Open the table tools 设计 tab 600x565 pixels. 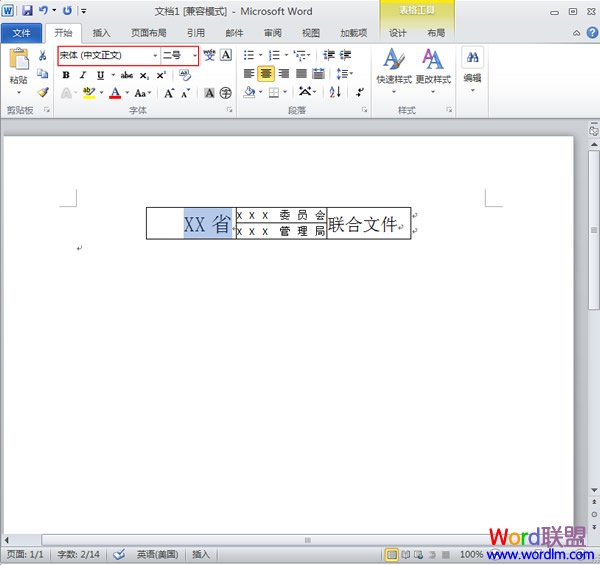(398, 33)
